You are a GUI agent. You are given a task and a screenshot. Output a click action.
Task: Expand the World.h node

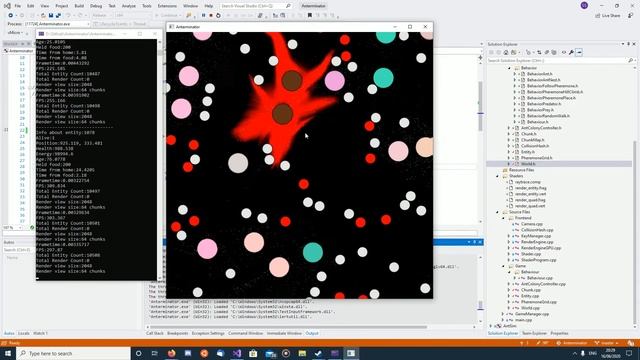pos(509,164)
